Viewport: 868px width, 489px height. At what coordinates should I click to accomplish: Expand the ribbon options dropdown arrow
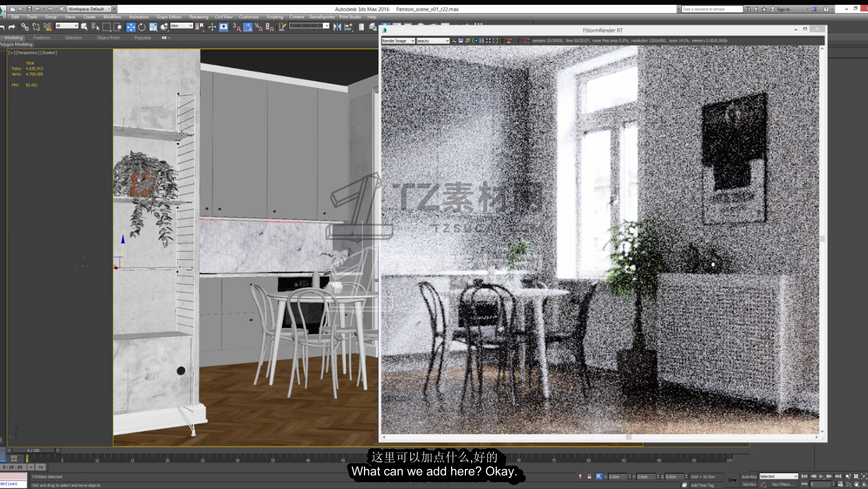coord(166,38)
